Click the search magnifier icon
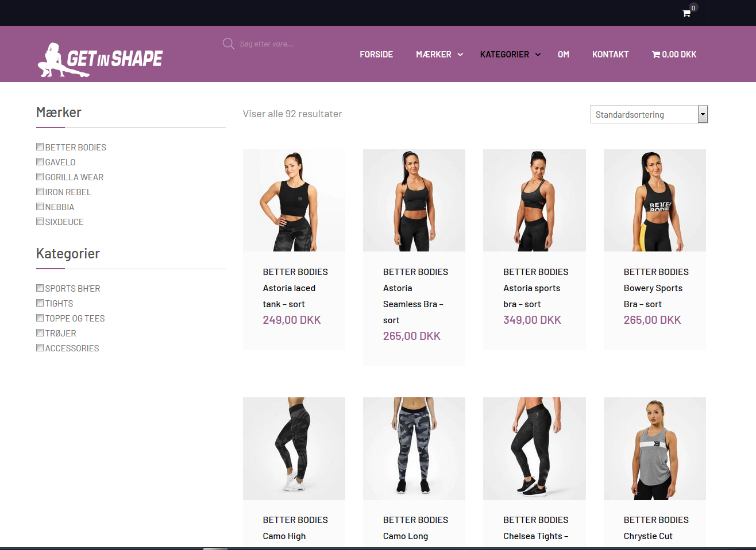756x550 pixels. (228, 44)
